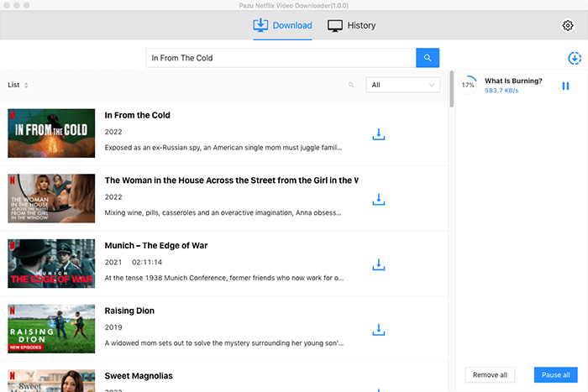Download The Woman in the House title

(x=378, y=199)
